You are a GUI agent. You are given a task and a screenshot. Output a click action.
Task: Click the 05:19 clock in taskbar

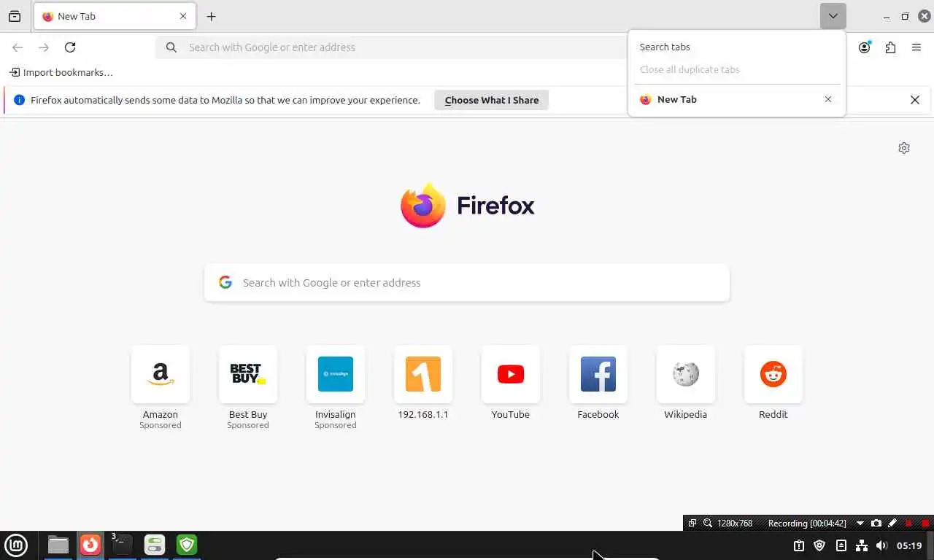(x=909, y=545)
